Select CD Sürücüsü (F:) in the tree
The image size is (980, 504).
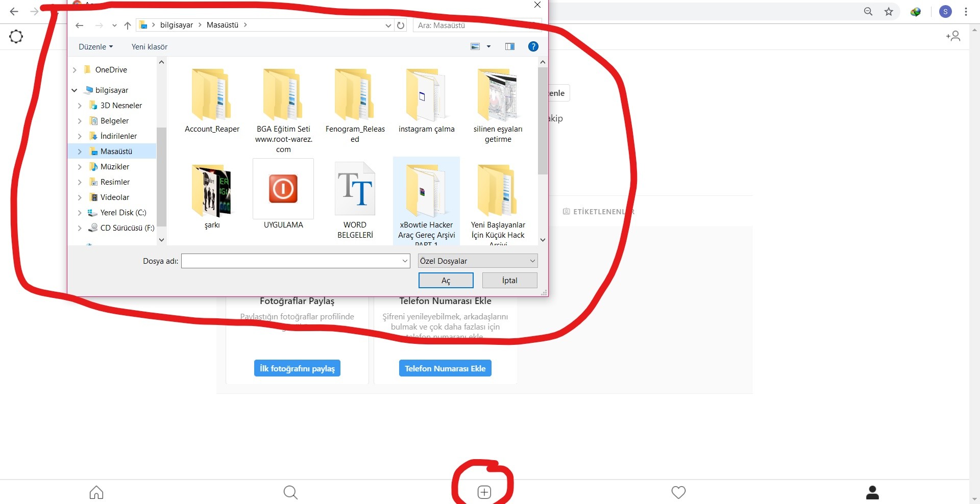click(x=127, y=228)
